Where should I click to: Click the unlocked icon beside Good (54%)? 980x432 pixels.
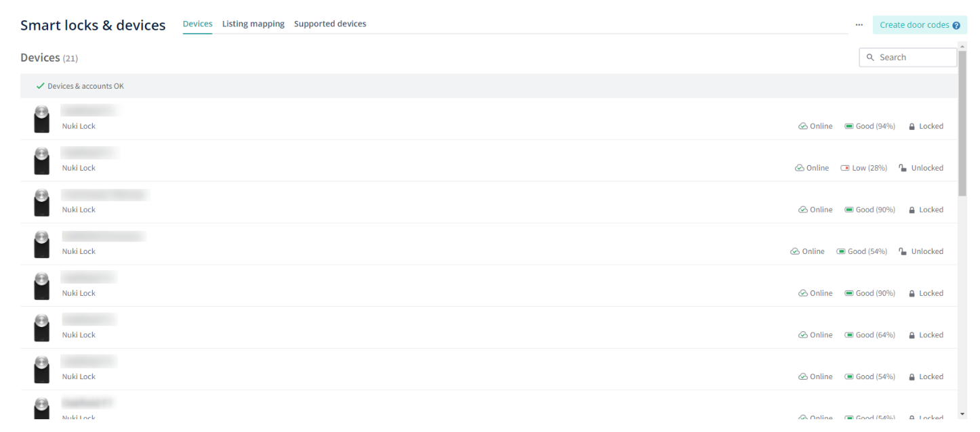pyautogui.click(x=903, y=251)
